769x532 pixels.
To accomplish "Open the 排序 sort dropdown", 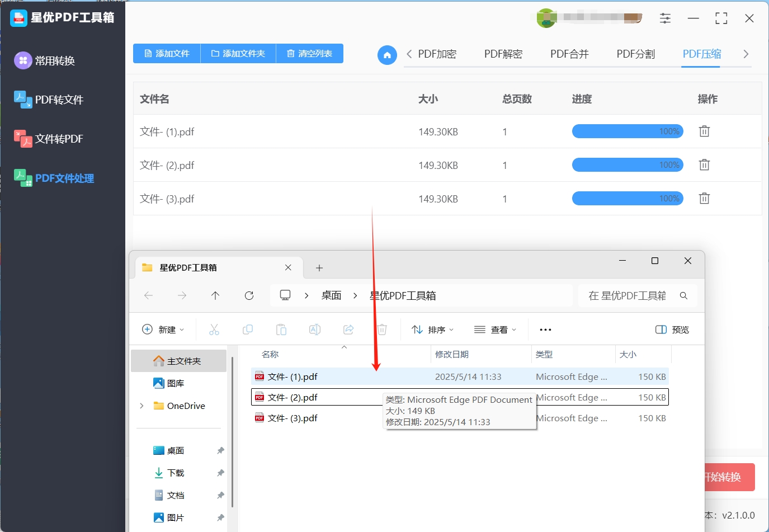I will coord(433,329).
